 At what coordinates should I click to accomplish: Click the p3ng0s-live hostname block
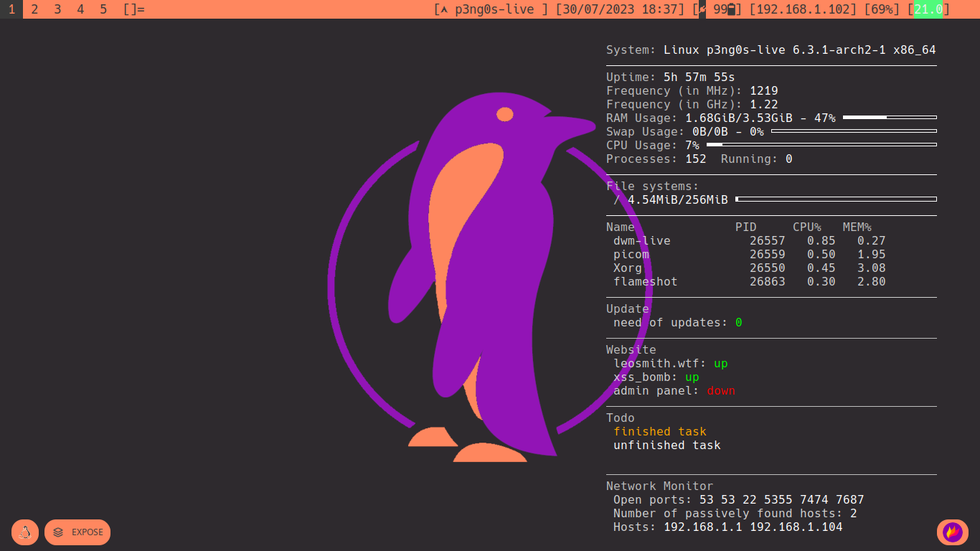pos(491,9)
